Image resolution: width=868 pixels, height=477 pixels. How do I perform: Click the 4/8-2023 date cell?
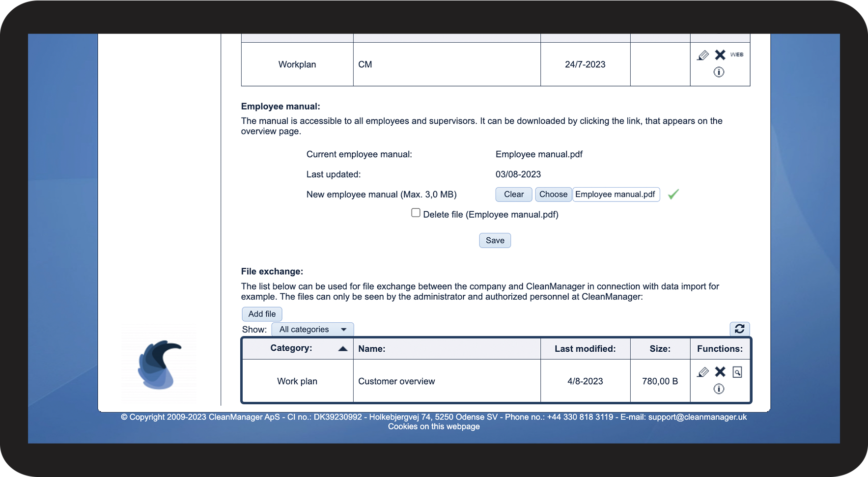pos(585,381)
